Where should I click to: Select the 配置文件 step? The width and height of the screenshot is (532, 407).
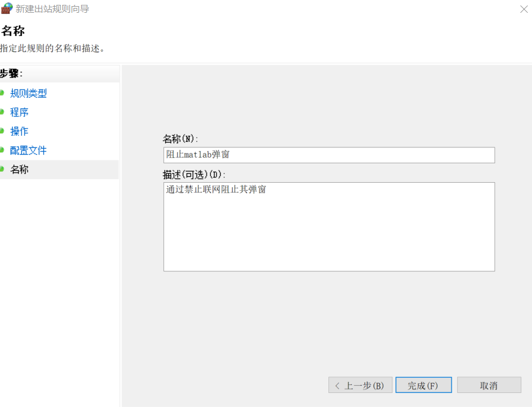[x=28, y=150]
